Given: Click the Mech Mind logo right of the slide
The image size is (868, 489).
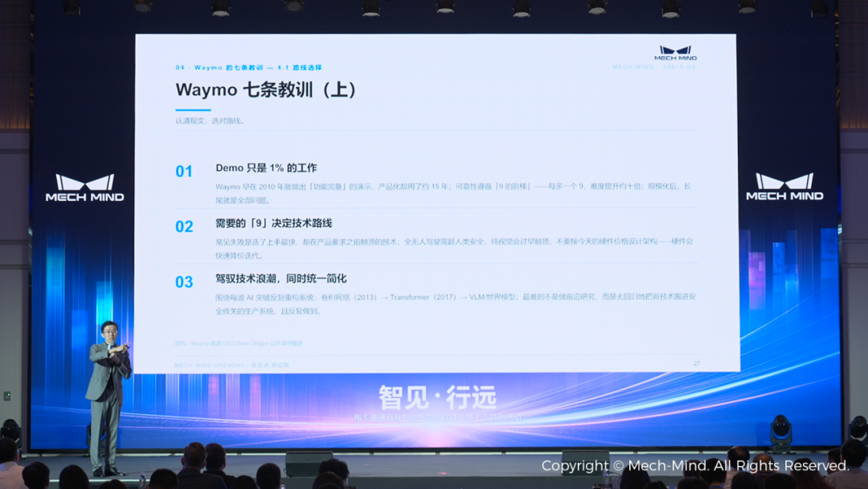Looking at the screenshot, I should coord(784,187).
